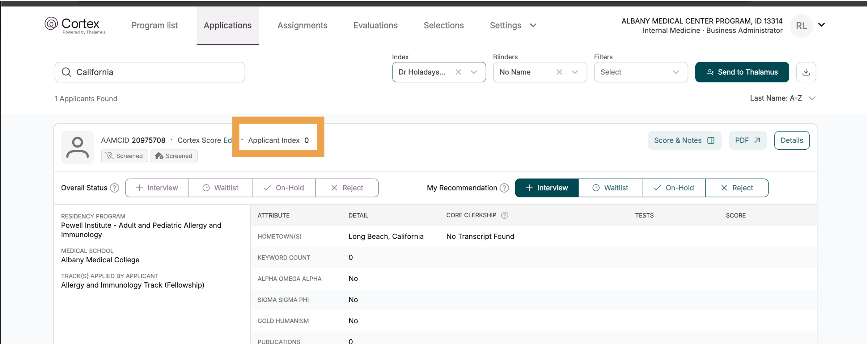Set Overall Status to Waitlist
Viewport: 868px width, 345px height.
[x=220, y=188]
